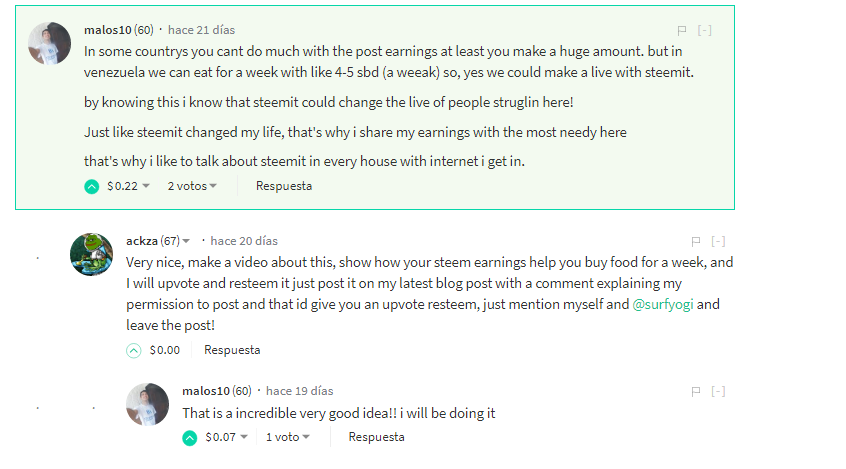Upvote malos10's top comment about Venezuela

click(92, 186)
